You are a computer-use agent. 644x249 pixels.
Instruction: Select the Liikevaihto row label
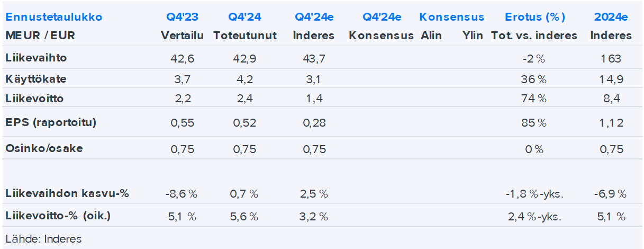click(x=36, y=58)
